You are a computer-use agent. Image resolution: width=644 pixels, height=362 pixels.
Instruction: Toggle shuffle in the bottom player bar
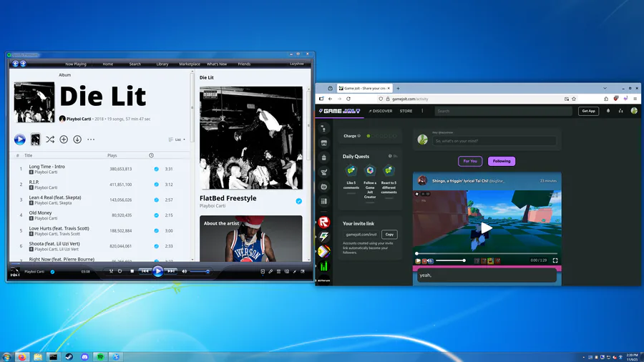coord(111,271)
